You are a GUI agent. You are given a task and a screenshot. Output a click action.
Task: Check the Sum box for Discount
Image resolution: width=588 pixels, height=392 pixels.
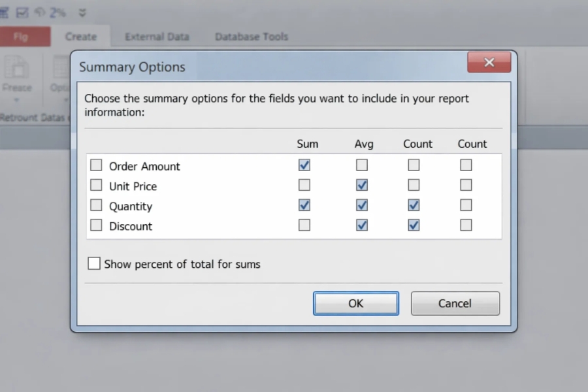[x=304, y=225]
